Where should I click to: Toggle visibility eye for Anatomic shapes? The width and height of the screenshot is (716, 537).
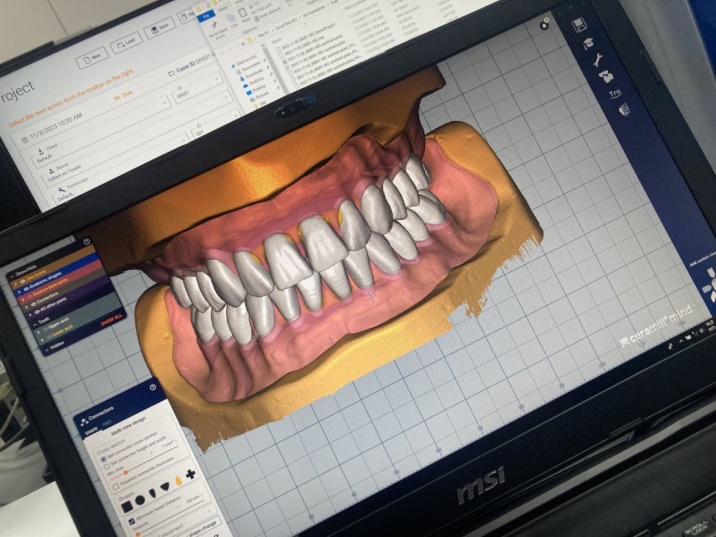[26, 289]
